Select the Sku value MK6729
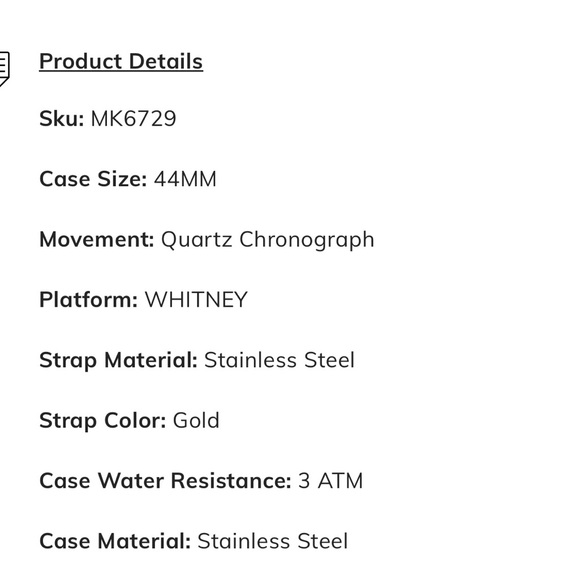The width and height of the screenshot is (580, 580). point(134,119)
